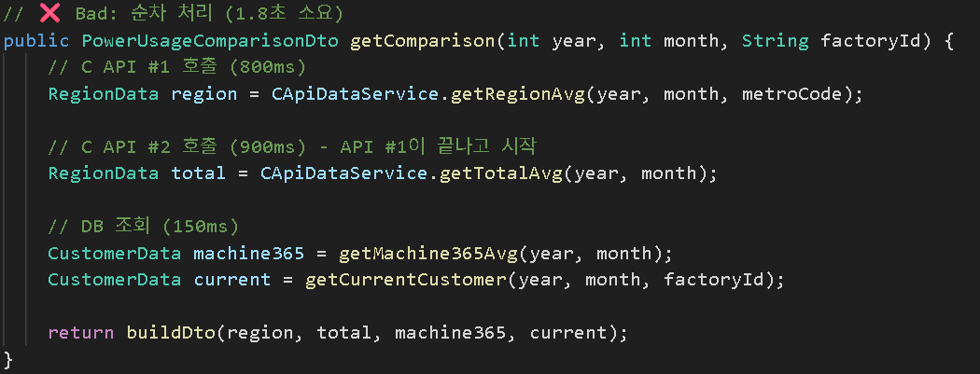Click the red X mark in the top comment
This screenshot has width=980, height=374.
point(48,15)
